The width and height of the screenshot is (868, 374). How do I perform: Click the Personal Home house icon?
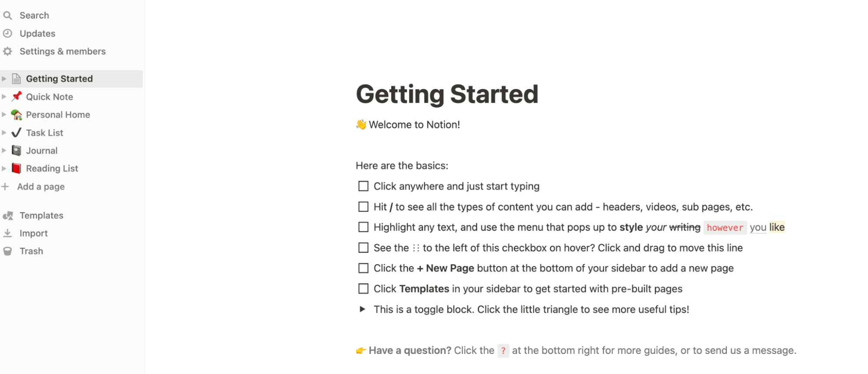coord(17,115)
